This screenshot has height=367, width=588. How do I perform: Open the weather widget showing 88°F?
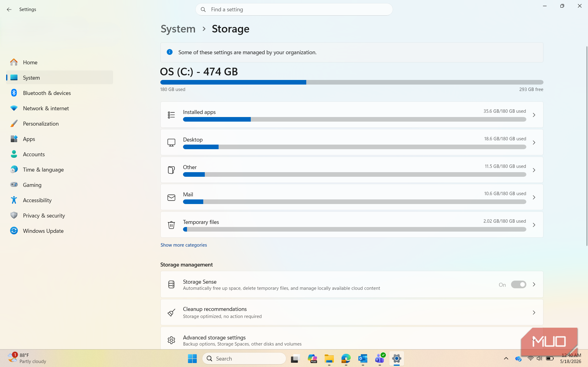click(27, 358)
